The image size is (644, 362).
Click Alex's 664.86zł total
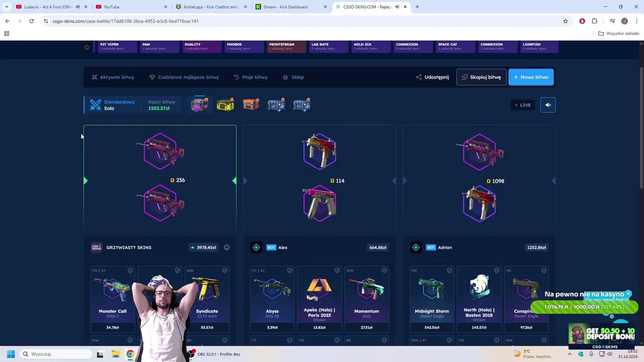[x=377, y=247]
